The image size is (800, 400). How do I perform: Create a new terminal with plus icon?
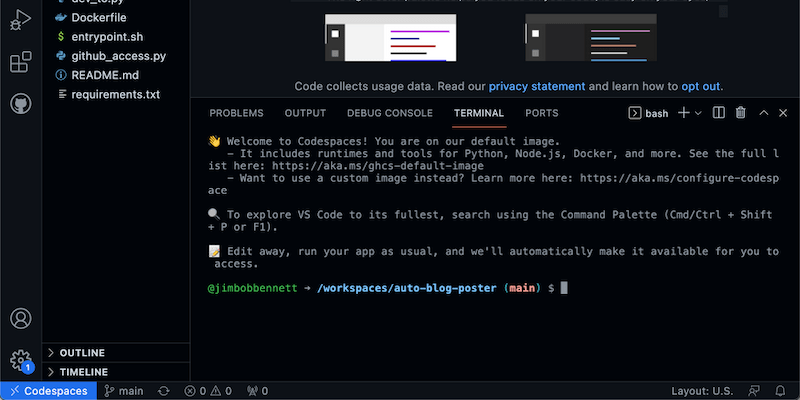pos(684,113)
